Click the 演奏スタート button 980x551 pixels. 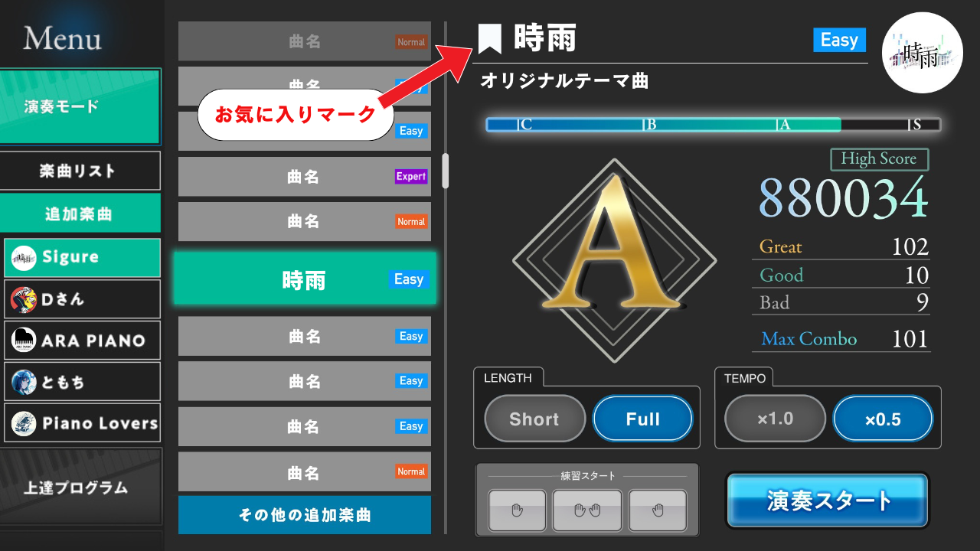coord(828,500)
